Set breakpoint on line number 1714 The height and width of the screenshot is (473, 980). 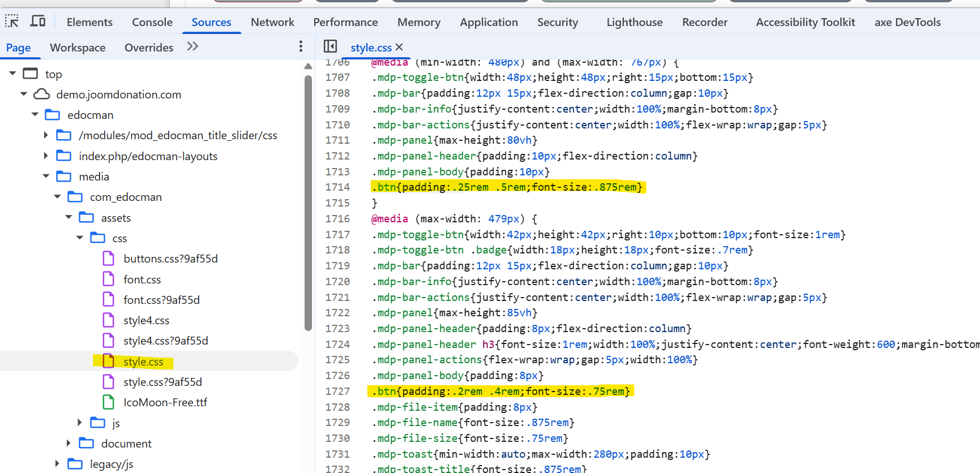point(337,187)
